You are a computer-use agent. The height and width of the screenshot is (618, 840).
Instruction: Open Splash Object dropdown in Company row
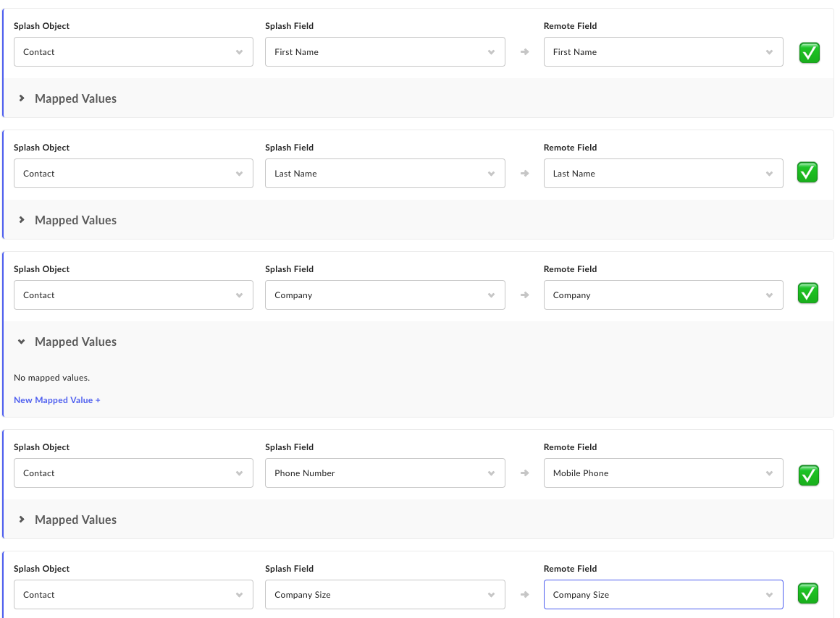pos(133,295)
